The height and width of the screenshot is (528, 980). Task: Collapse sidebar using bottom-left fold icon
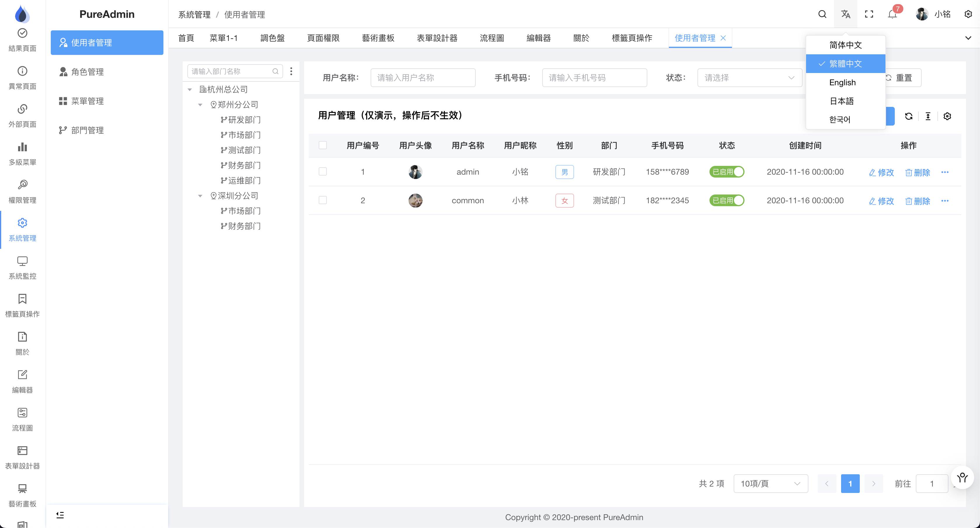(60, 515)
